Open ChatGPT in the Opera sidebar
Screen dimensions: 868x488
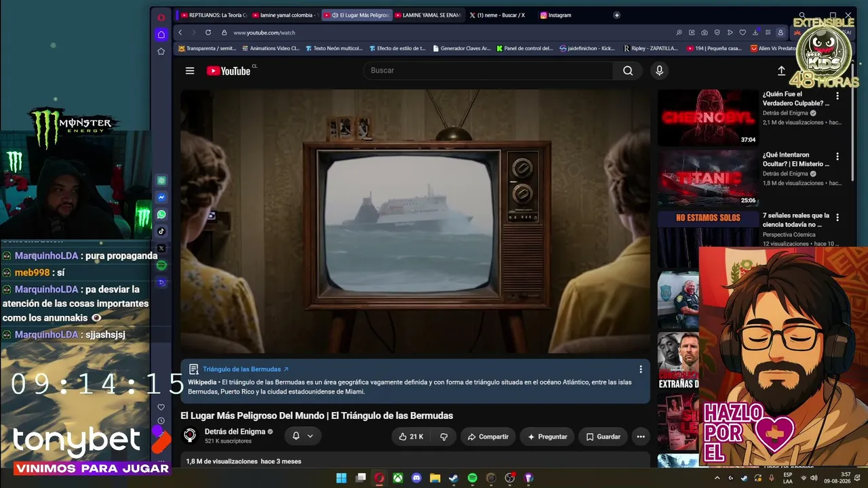[x=161, y=181]
